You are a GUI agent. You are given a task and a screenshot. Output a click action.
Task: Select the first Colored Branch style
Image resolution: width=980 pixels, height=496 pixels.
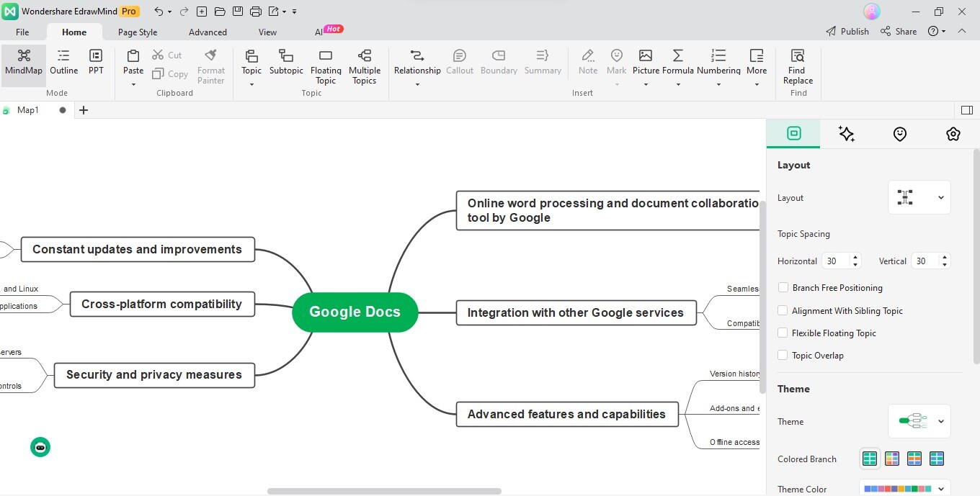pos(870,459)
